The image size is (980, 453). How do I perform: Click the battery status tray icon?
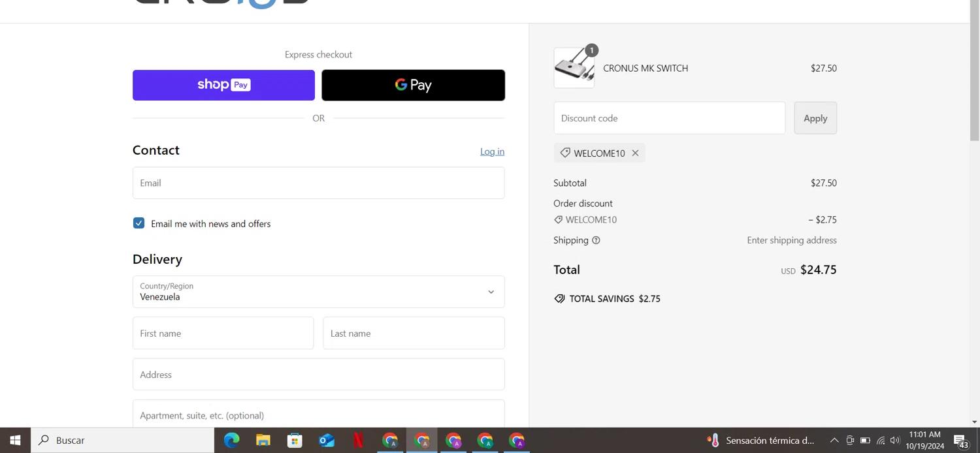865,440
